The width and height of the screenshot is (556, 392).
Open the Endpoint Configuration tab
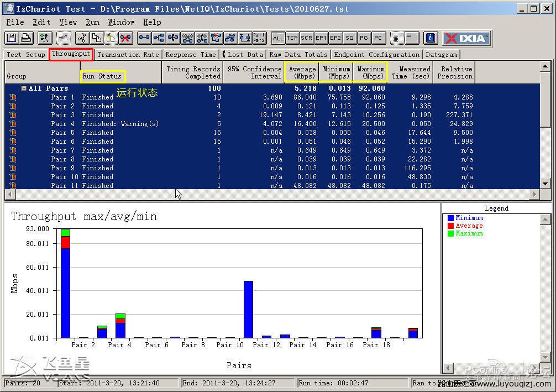[x=376, y=55]
